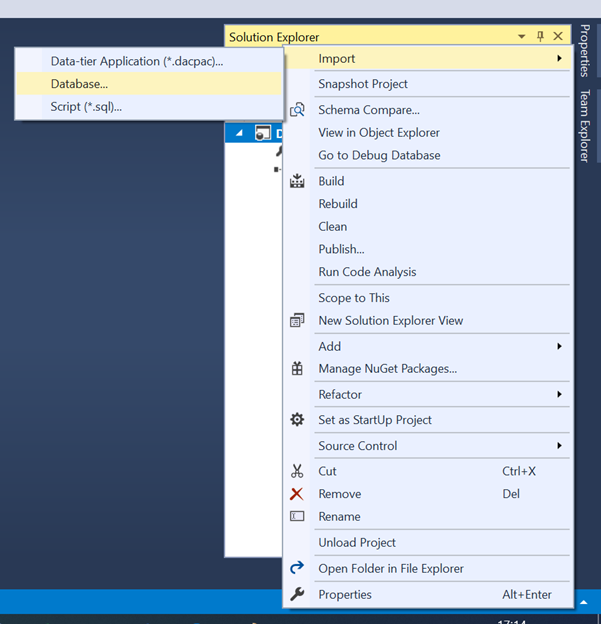This screenshot has height=624, width=601.
Task: Select Database... from the Import submenu
Action: click(x=80, y=84)
